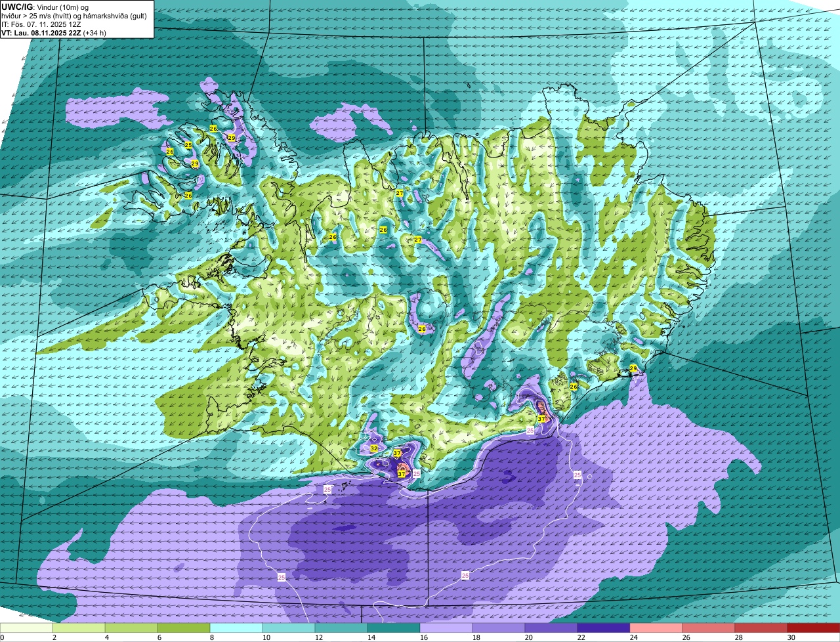Click the "8" tick label on the color scale
This screenshot has height=642, width=840.
coord(212,637)
